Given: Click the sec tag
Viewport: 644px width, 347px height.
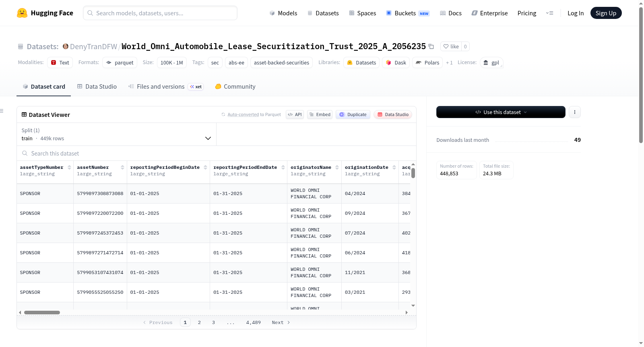Looking at the screenshot, I should [x=215, y=62].
